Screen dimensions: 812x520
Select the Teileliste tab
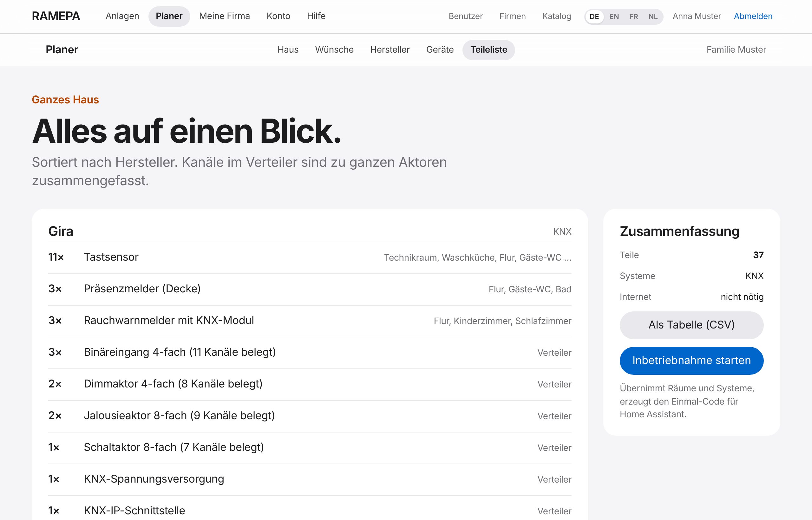click(x=489, y=50)
